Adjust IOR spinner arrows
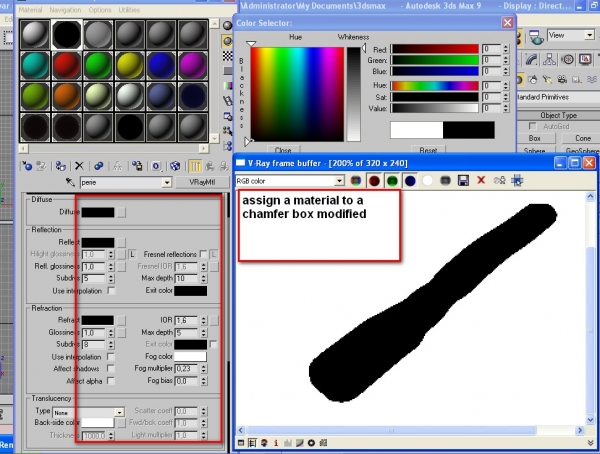The height and width of the screenshot is (454, 600). click(204, 320)
